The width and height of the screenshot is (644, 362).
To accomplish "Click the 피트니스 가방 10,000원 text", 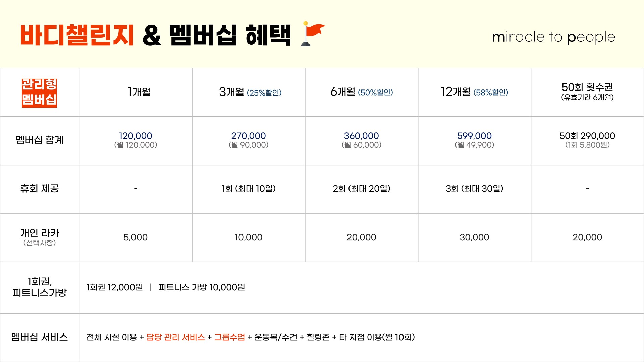I will click(x=202, y=287).
